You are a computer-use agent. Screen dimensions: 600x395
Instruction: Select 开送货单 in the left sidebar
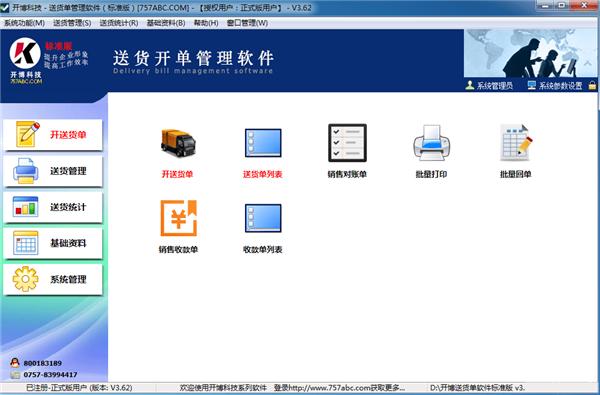click(x=53, y=135)
